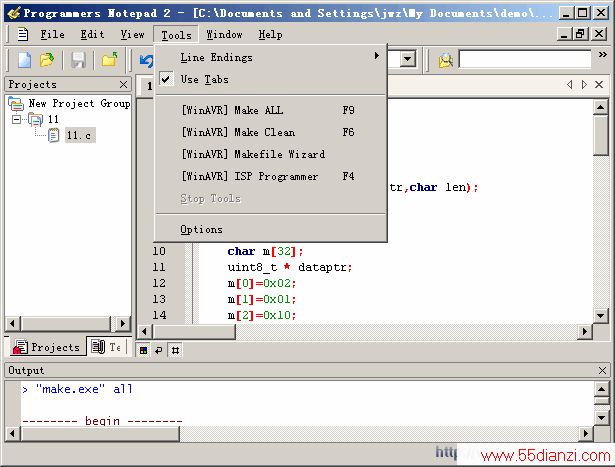Screen dimensions: 615x467
Task: Click the Output panel horizontal scrollbar thumb
Action: 100,434
